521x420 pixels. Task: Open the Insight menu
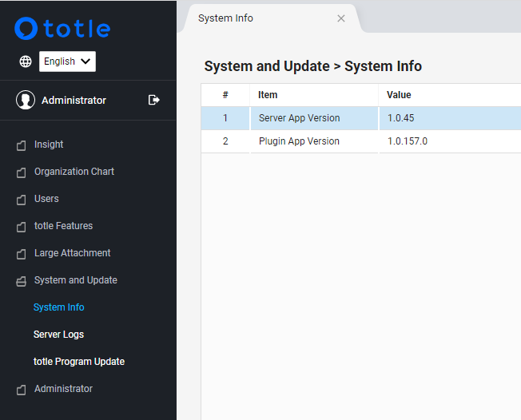click(x=49, y=145)
